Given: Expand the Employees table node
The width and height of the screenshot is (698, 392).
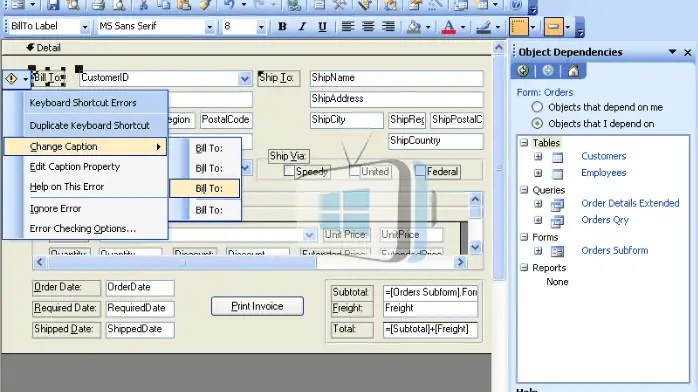Looking at the screenshot, I should pos(538,173).
